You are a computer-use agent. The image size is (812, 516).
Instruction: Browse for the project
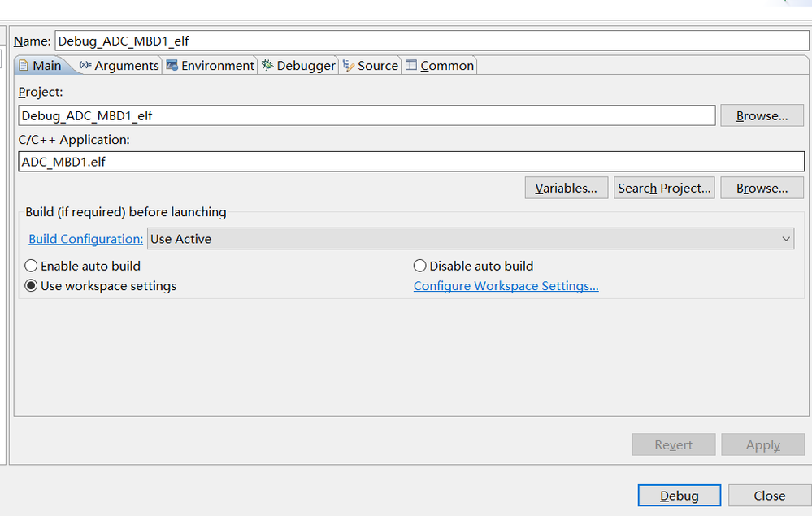click(762, 115)
